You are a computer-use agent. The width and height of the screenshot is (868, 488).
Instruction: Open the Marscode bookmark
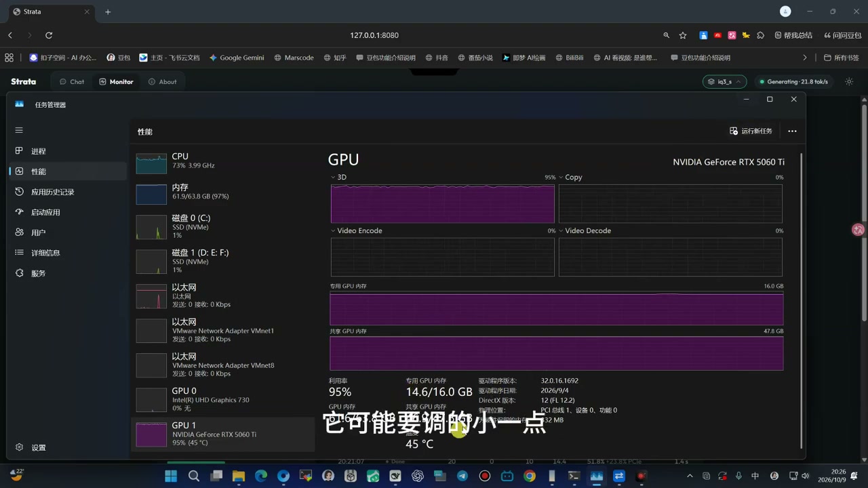(294, 58)
